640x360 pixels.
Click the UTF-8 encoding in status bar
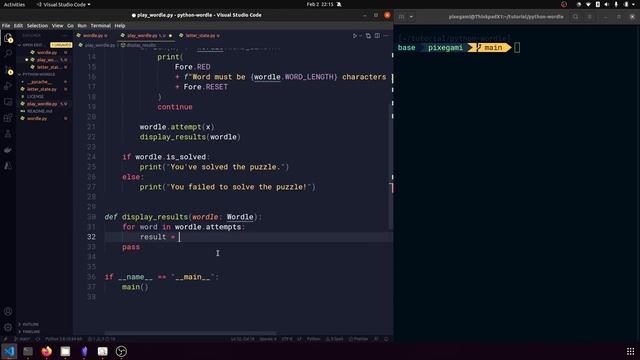(x=287, y=339)
